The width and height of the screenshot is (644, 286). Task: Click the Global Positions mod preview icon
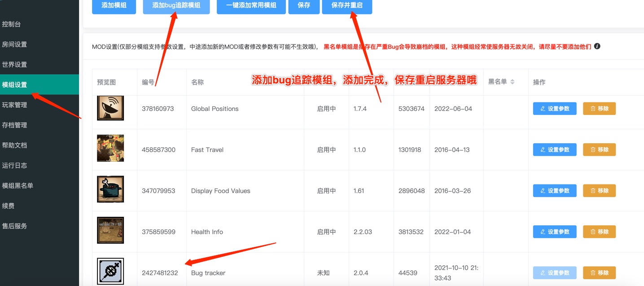coord(110,108)
